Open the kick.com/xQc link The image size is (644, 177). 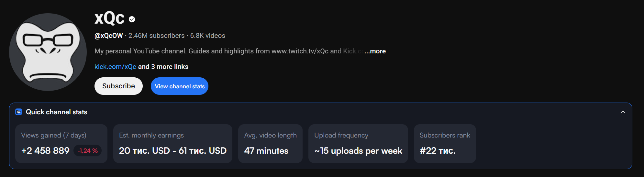point(115,67)
